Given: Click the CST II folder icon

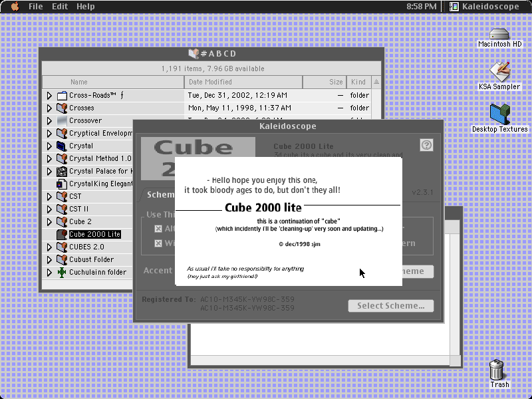Looking at the screenshot, I should pos(62,209).
